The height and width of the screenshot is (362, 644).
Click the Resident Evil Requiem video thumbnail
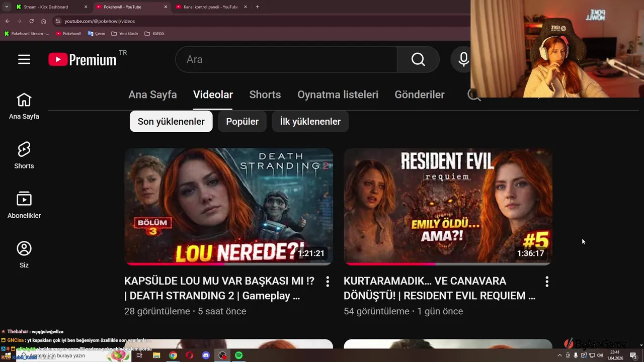(x=448, y=207)
